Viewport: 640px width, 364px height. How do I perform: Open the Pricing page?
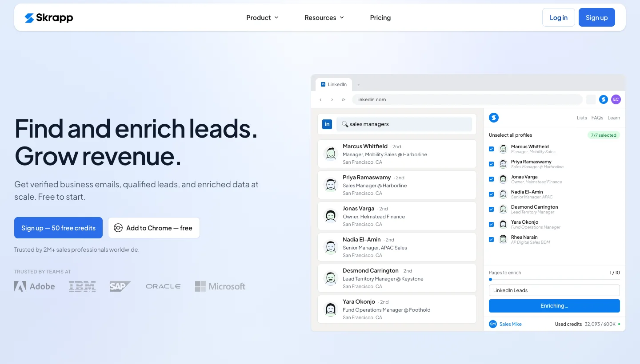point(380,18)
